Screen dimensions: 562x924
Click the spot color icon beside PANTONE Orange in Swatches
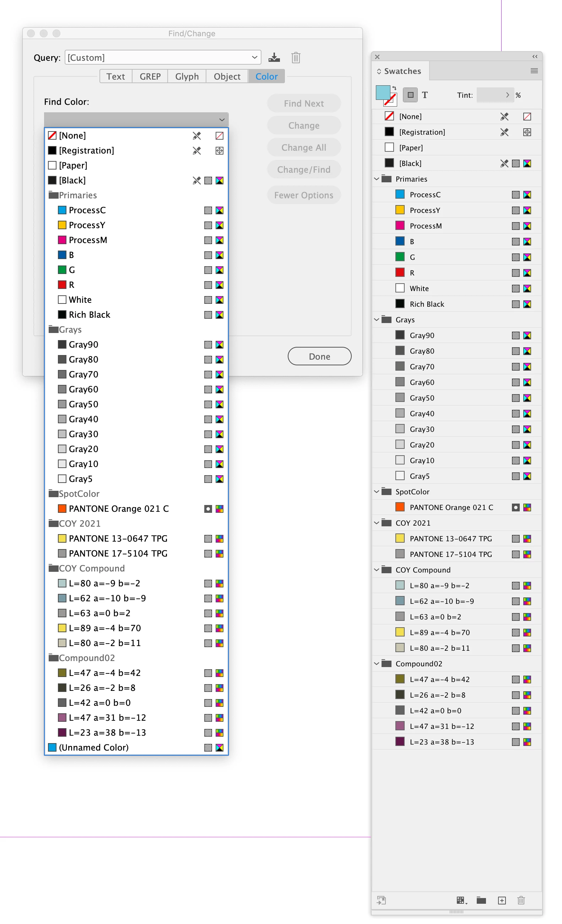515,507
